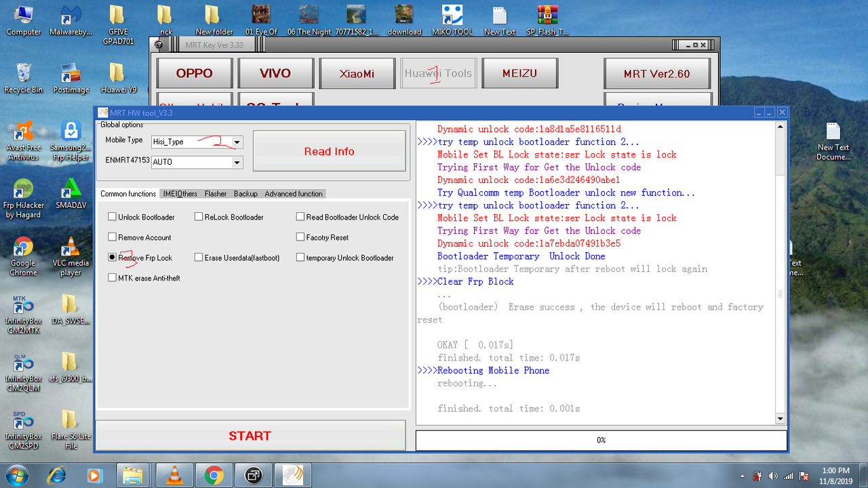This screenshot has height=488, width=868.
Task: Launch Frp HiJacker by Hagard
Action: pyautogui.click(x=24, y=199)
